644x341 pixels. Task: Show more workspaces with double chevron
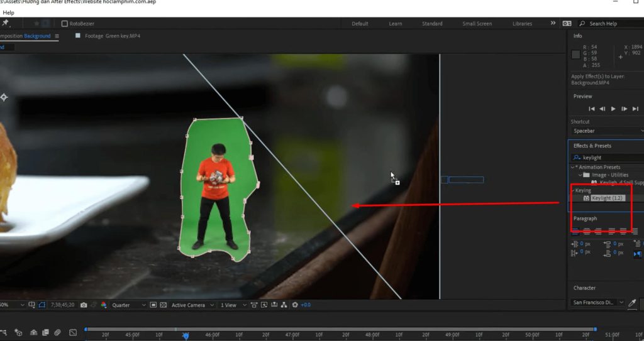(x=553, y=23)
